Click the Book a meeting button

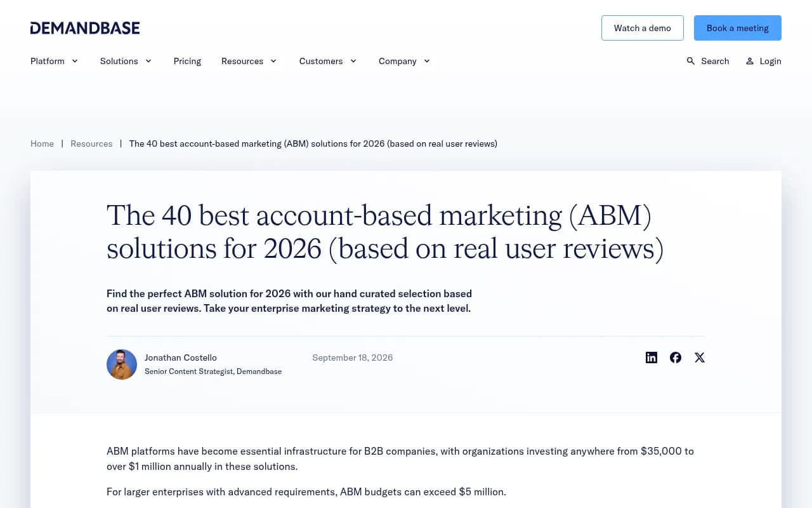pyautogui.click(x=738, y=28)
